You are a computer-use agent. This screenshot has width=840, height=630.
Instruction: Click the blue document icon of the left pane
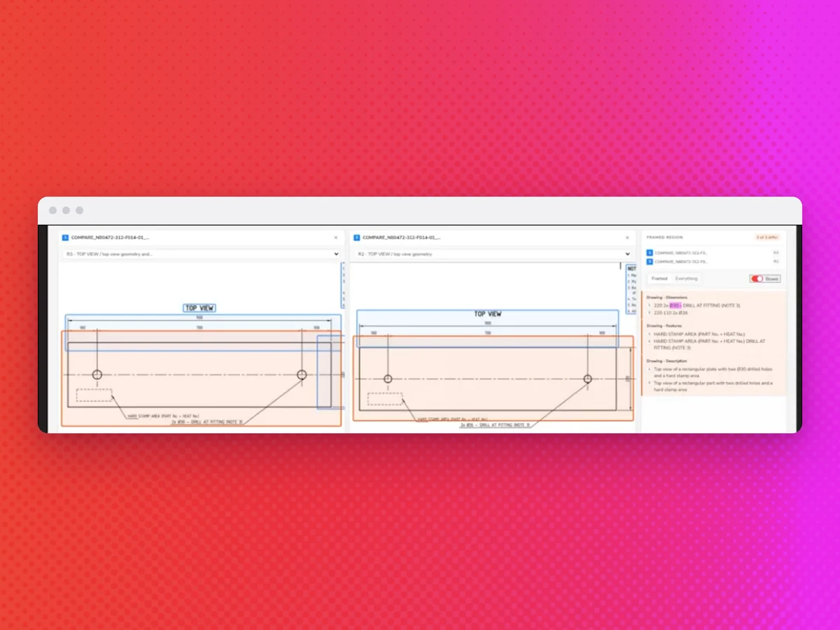coord(65,237)
